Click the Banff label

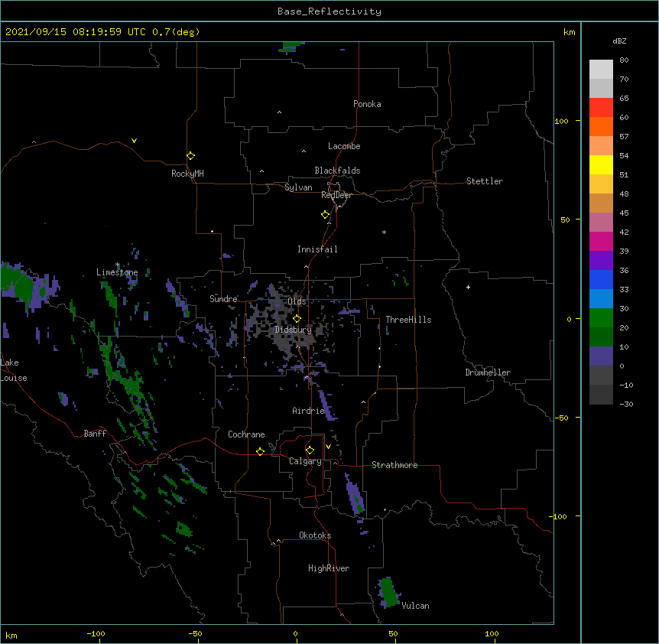[95, 434]
